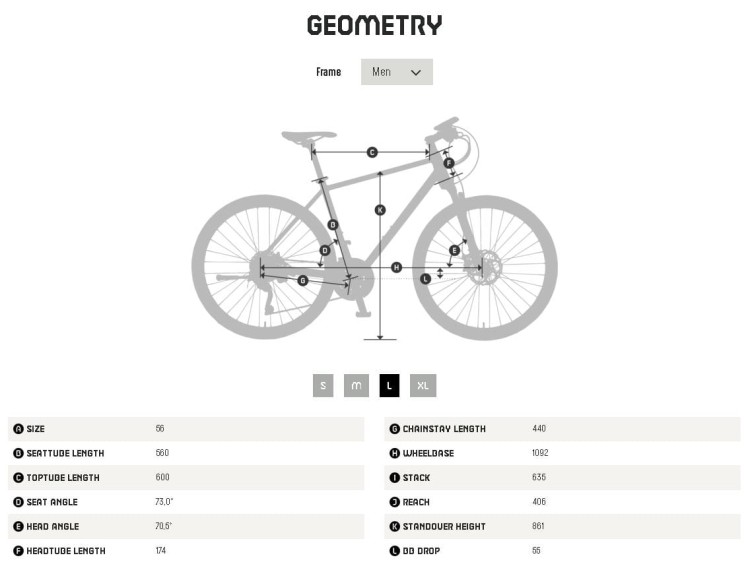Select frame size S

click(323, 386)
